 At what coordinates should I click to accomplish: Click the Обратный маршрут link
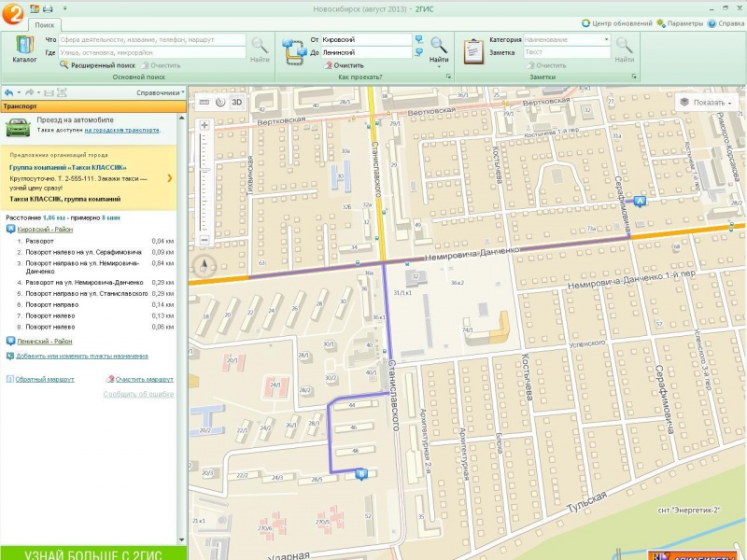click(45, 380)
